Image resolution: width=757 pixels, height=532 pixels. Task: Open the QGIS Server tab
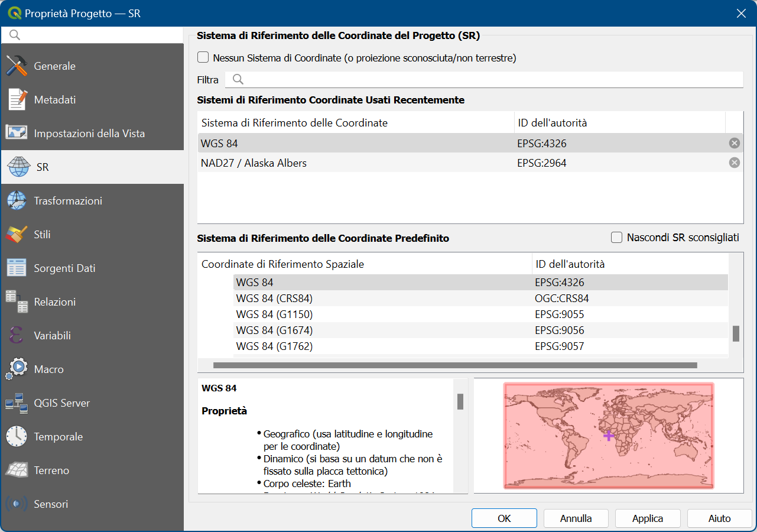(x=92, y=403)
